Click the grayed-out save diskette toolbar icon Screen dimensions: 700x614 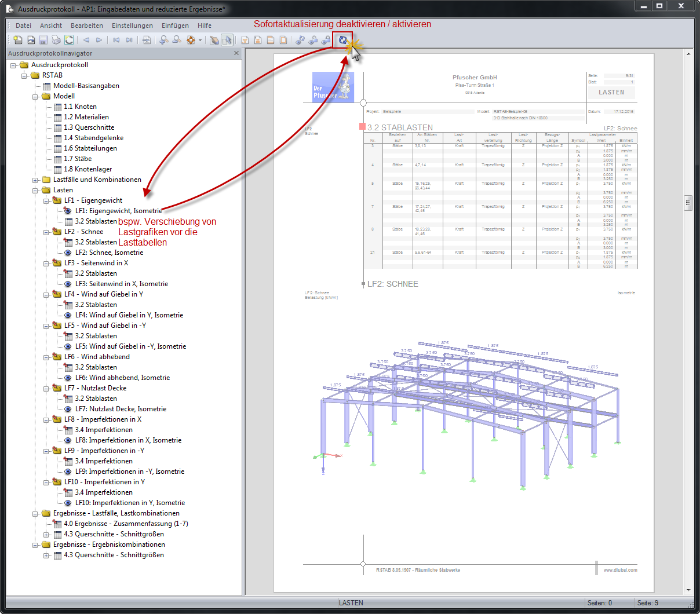click(43, 40)
